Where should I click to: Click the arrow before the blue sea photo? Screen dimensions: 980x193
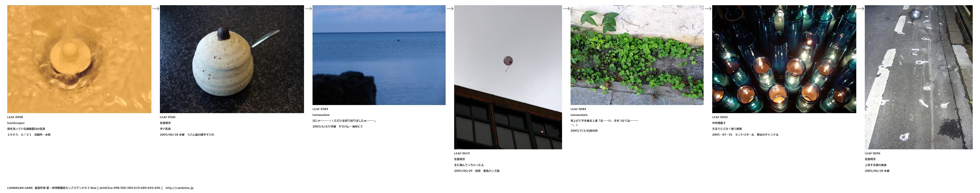[308, 9]
